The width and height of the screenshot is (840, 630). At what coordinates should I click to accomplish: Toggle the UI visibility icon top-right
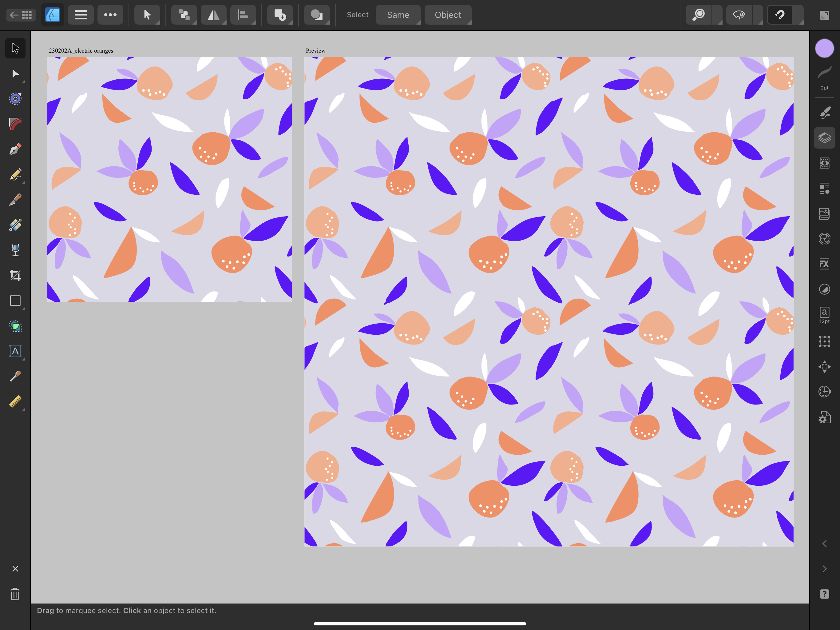click(x=824, y=15)
